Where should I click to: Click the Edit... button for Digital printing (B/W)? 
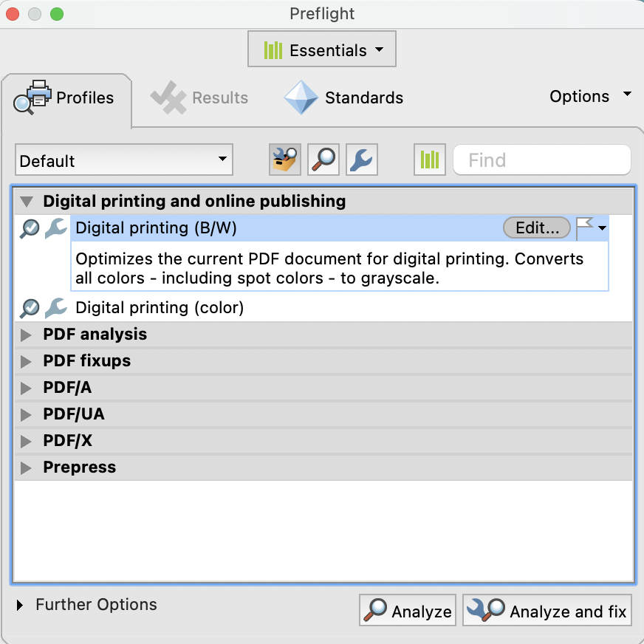pos(536,228)
